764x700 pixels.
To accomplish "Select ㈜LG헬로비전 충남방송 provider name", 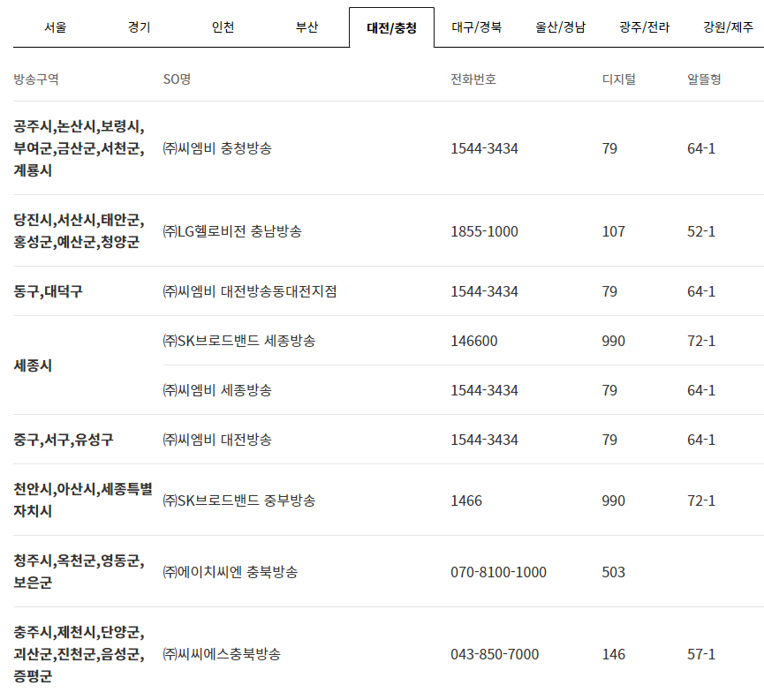I will (232, 231).
